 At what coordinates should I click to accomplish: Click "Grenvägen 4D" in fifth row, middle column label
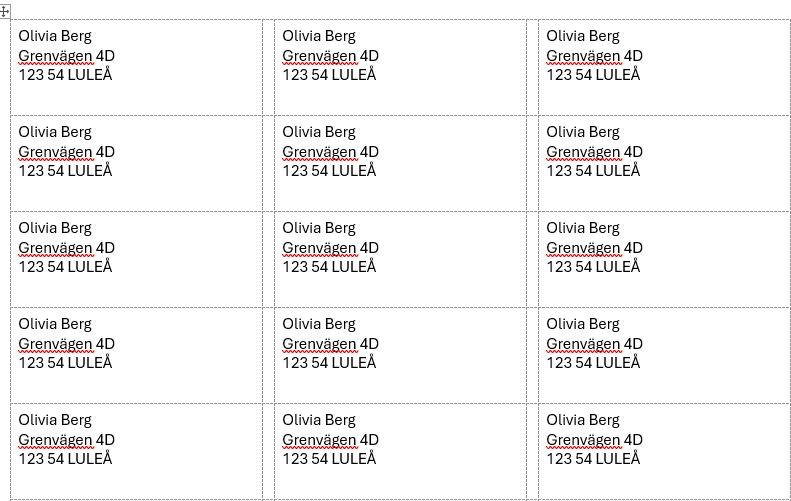330,440
